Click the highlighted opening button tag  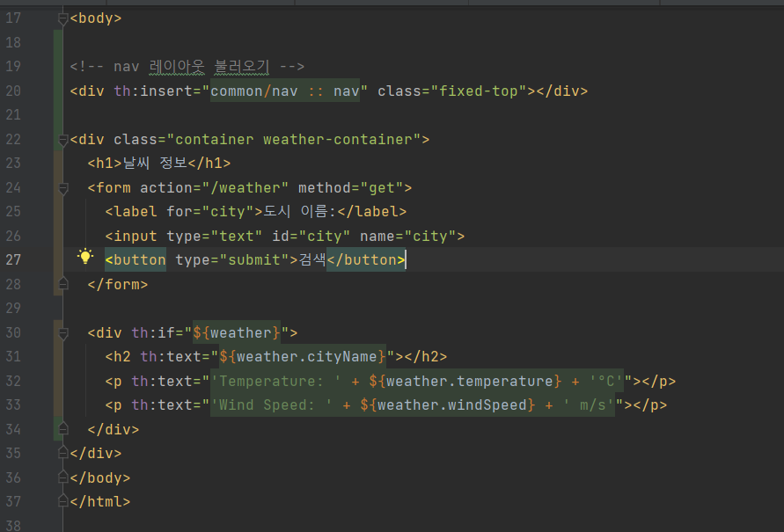point(136,260)
